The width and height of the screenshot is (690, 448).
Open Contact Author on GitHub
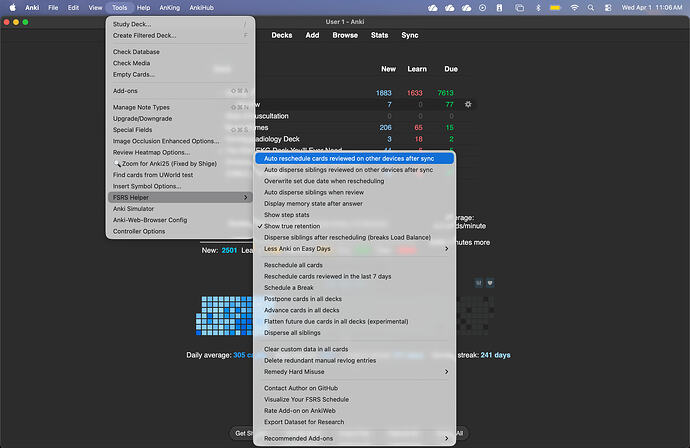click(355, 389)
